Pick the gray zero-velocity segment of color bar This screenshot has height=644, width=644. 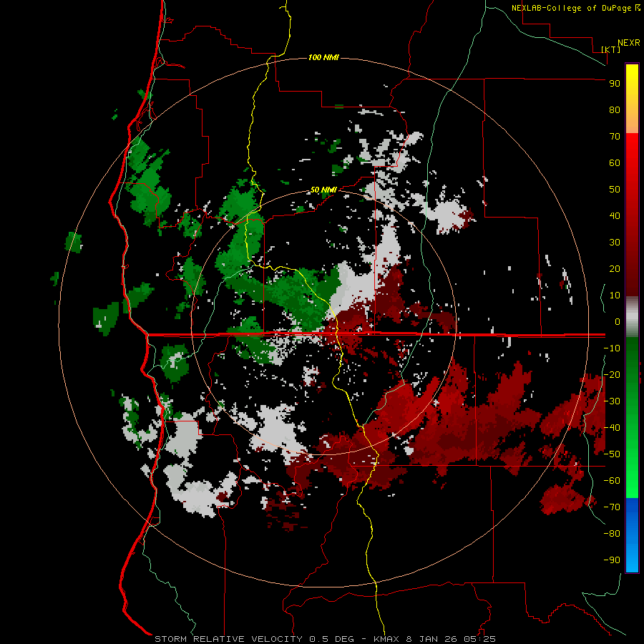coord(632,317)
